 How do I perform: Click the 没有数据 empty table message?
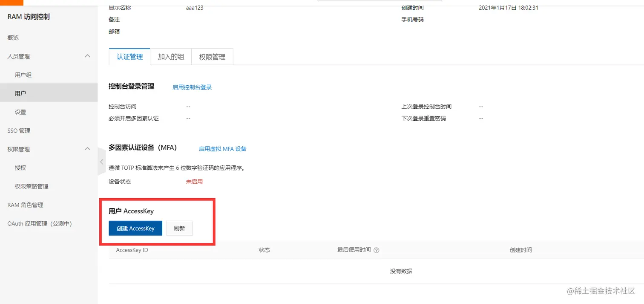(x=401, y=271)
